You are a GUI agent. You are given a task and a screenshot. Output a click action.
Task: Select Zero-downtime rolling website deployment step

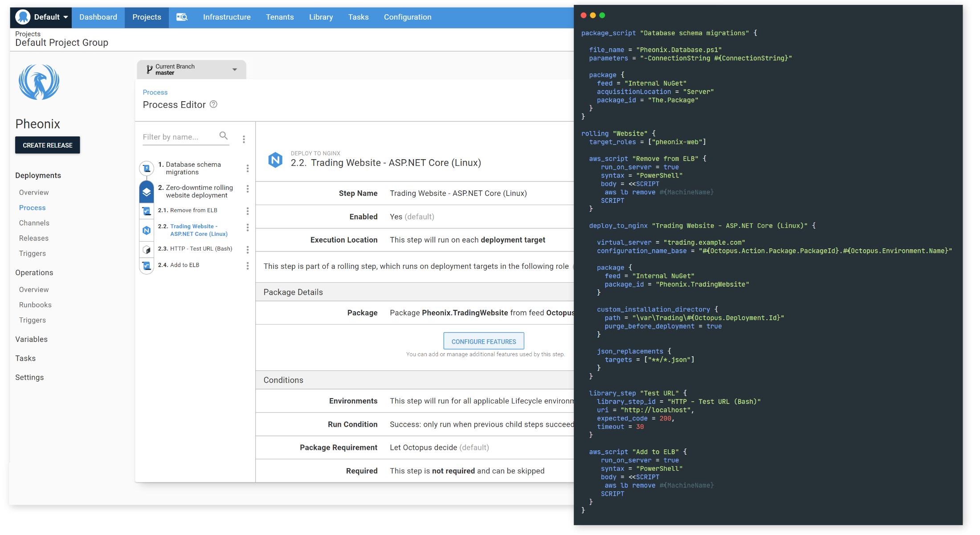[196, 191]
